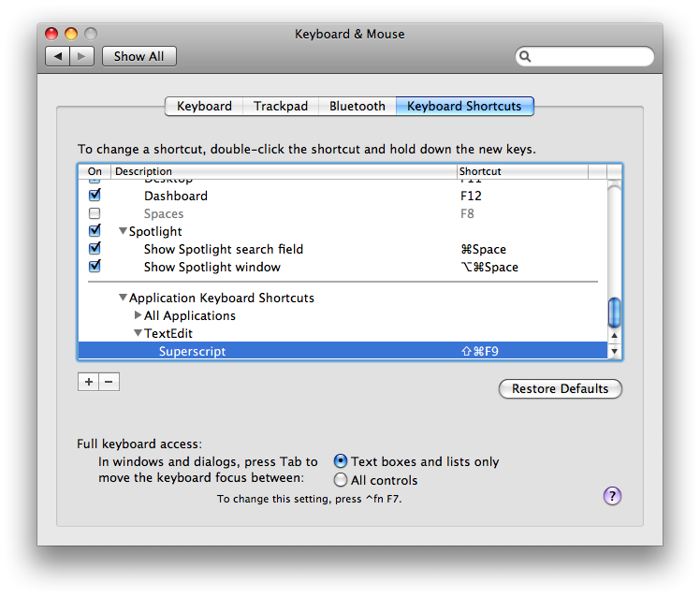Click the shortcuts list scrollbar thumb
The image size is (700, 597).
pyautogui.click(x=615, y=312)
